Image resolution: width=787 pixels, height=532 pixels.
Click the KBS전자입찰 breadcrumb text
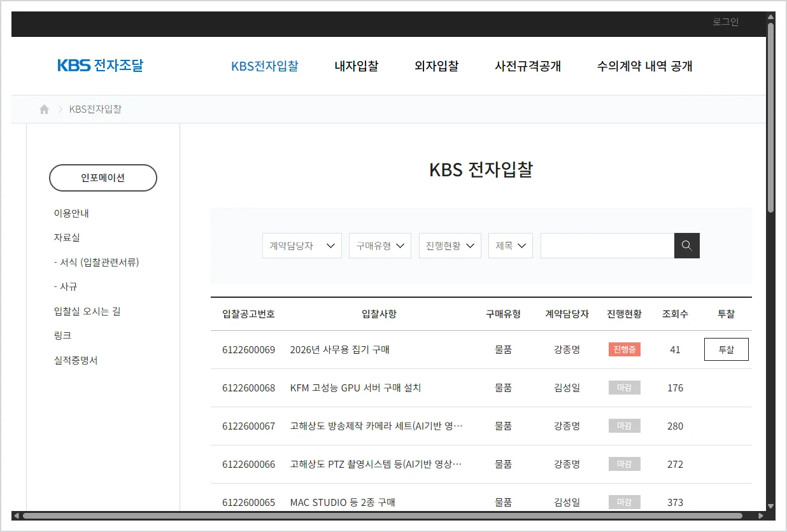[x=96, y=109]
